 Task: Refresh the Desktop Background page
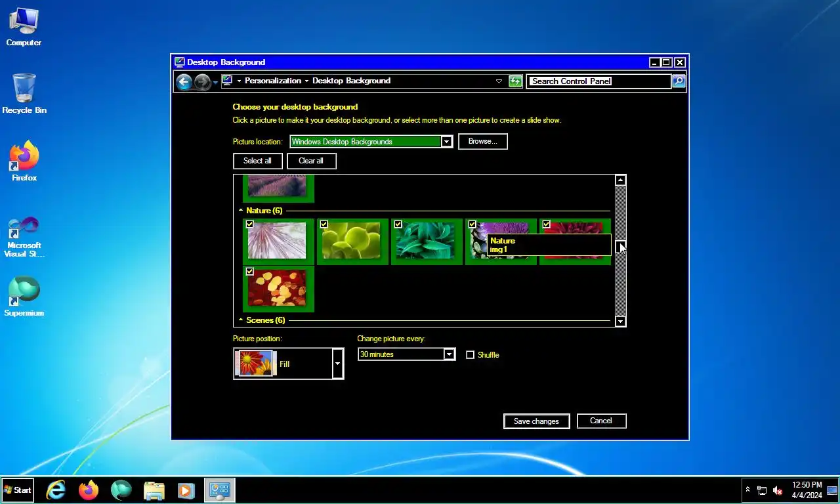(516, 81)
